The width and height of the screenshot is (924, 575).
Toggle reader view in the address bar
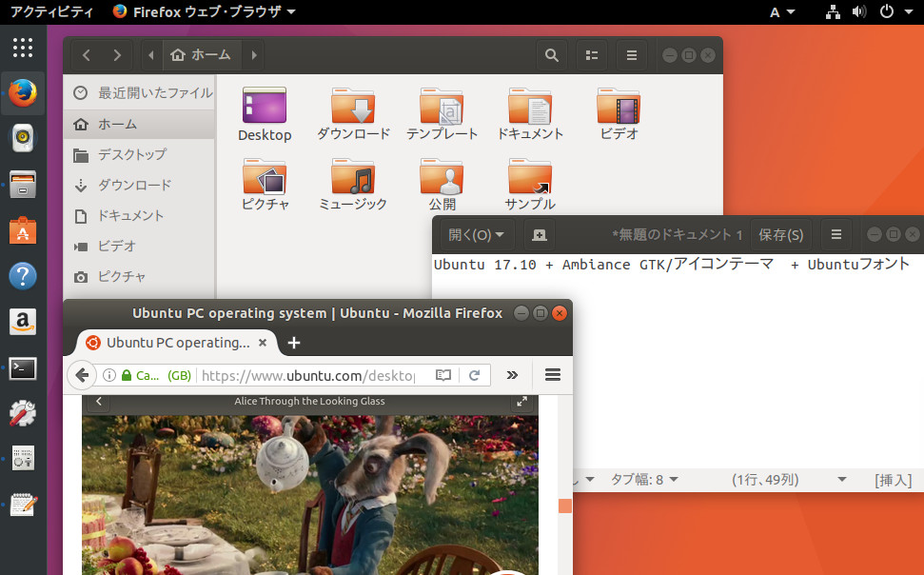coord(442,375)
